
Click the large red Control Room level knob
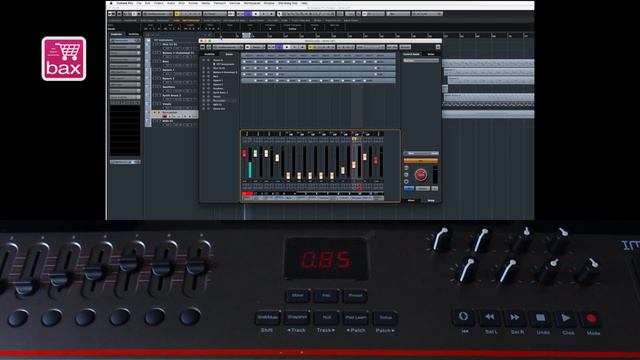(420, 175)
